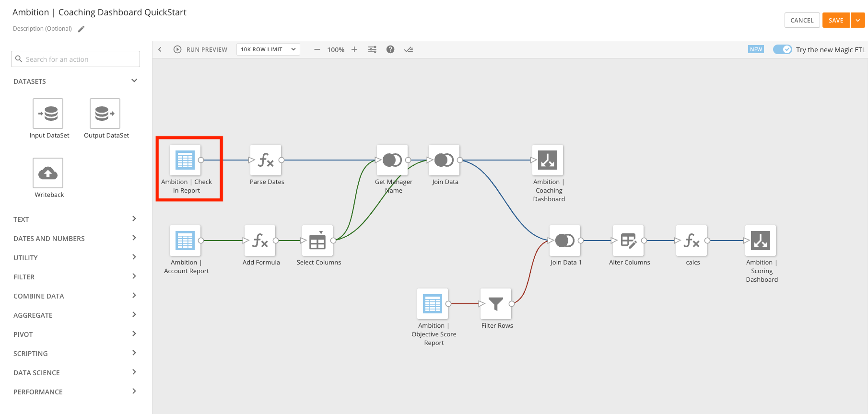Open the canvas settings sliders icon
Viewport: 868px width, 414px height.
point(372,49)
